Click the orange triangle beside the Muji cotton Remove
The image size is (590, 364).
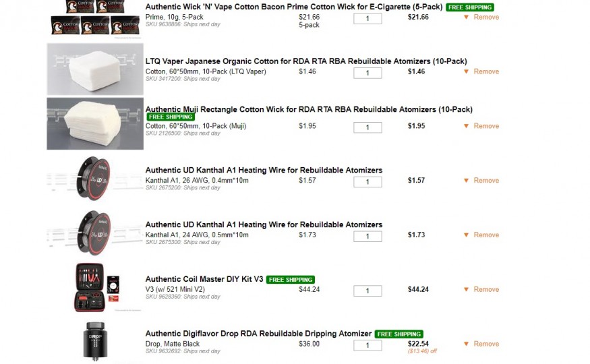466,126
